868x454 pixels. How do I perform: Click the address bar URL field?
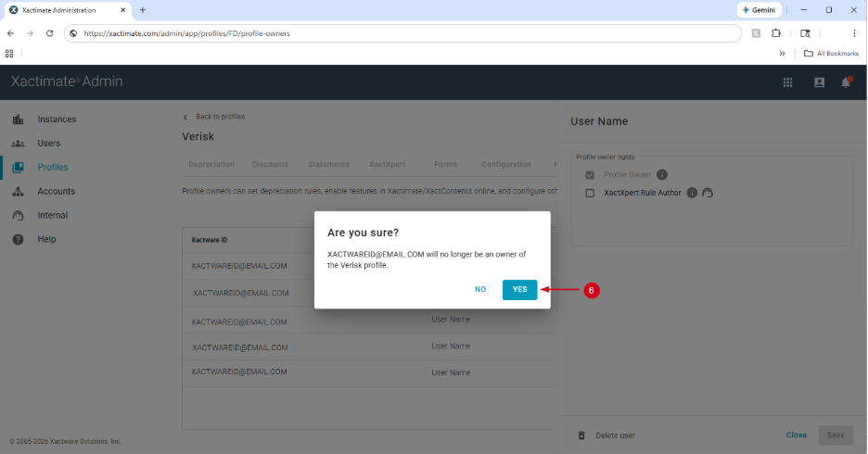(x=403, y=33)
